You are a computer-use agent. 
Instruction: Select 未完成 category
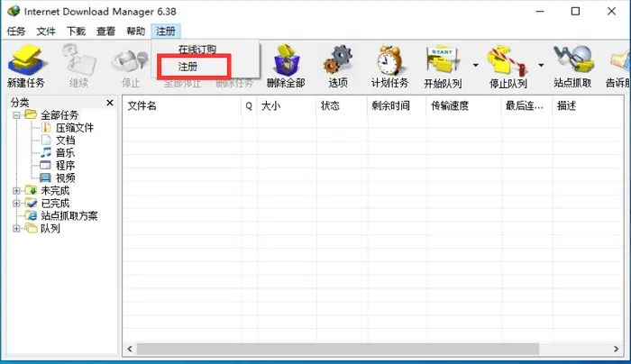(x=55, y=191)
